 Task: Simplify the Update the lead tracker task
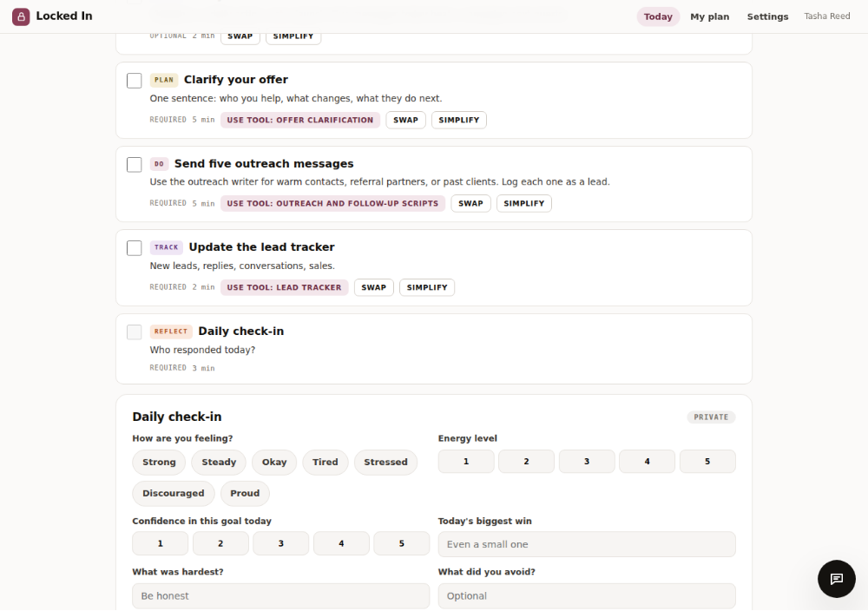pos(427,288)
